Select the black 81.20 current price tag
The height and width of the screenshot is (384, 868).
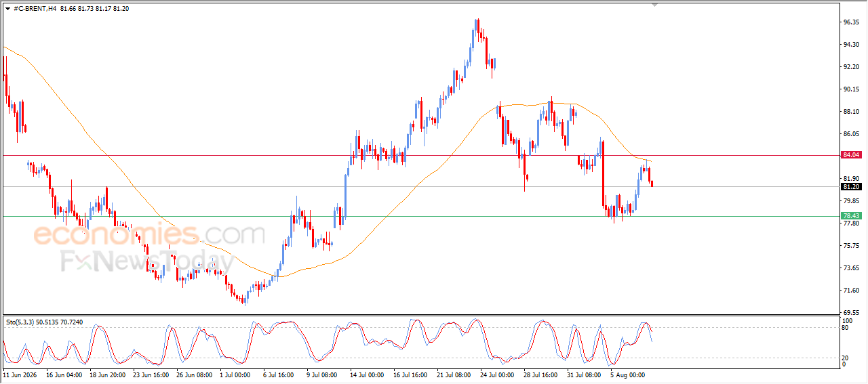coord(850,186)
